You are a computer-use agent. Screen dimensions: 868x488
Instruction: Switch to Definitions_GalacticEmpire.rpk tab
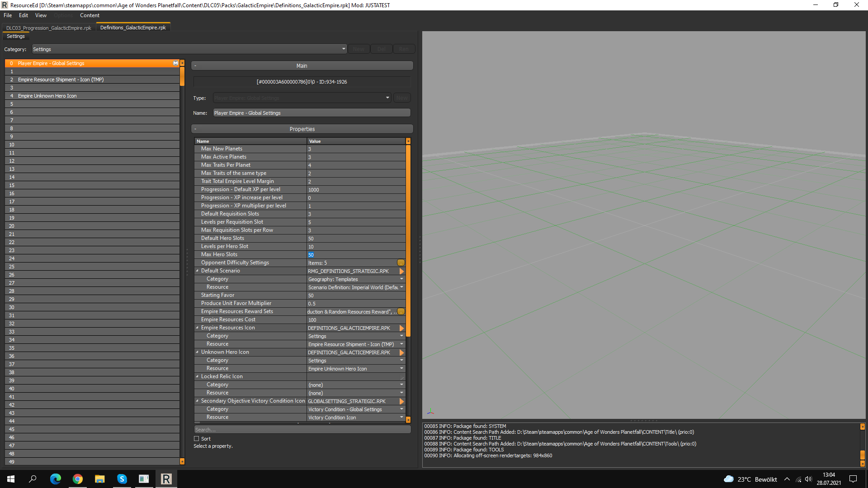point(133,28)
